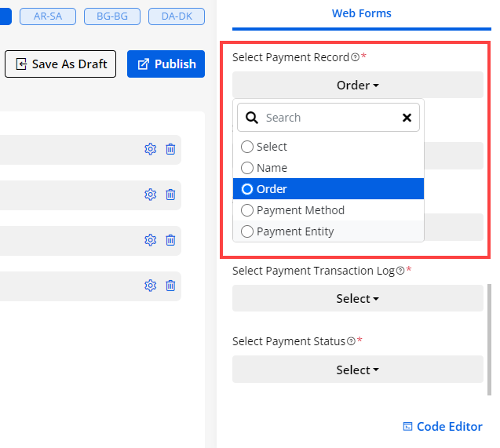Click the gear icon in the fourth row
The height and width of the screenshot is (448, 500).
pos(151,286)
